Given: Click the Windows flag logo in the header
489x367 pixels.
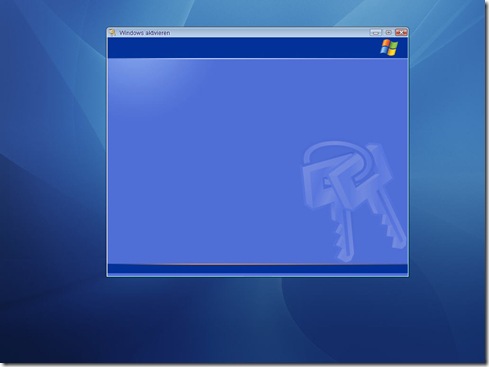Looking at the screenshot, I should pos(389,47).
